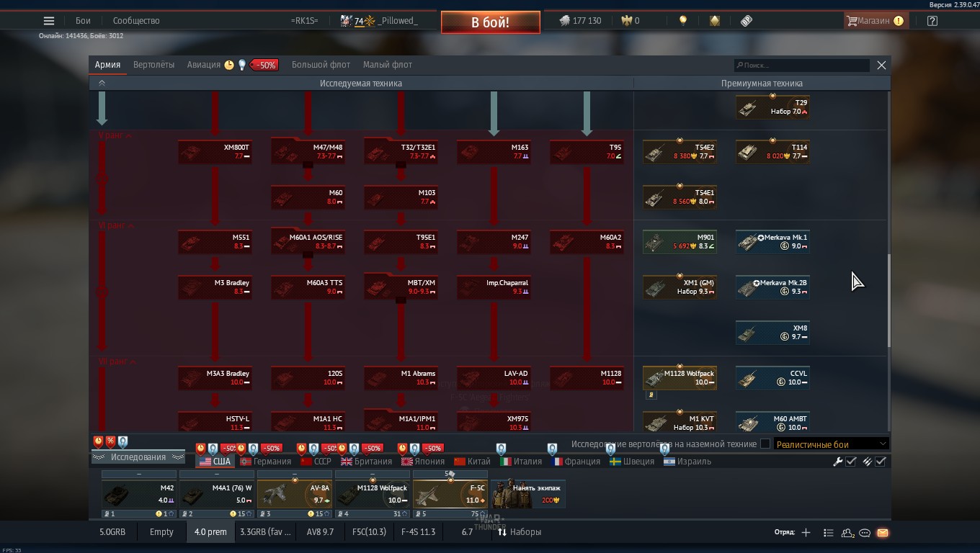Select M4A1 (76) W crew slot
The height and width of the screenshot is (553, 980).
[217, 494]
